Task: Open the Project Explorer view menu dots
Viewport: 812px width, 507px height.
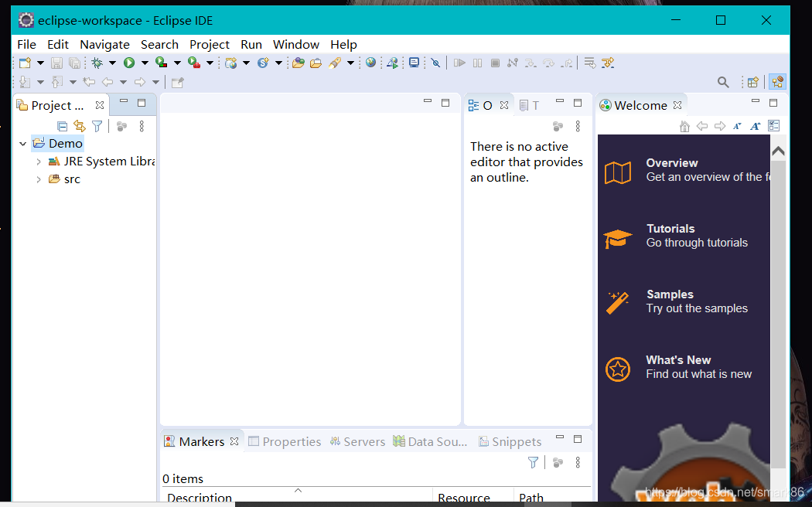Action: tap(142, 126)
